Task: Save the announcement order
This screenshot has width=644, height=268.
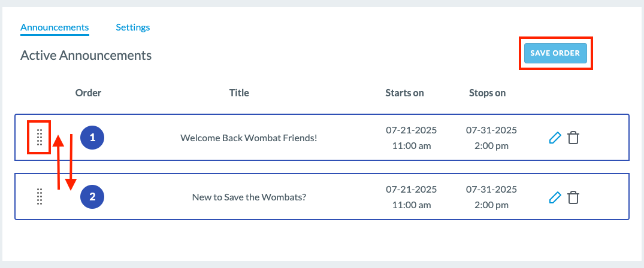Action: point(555,53)
